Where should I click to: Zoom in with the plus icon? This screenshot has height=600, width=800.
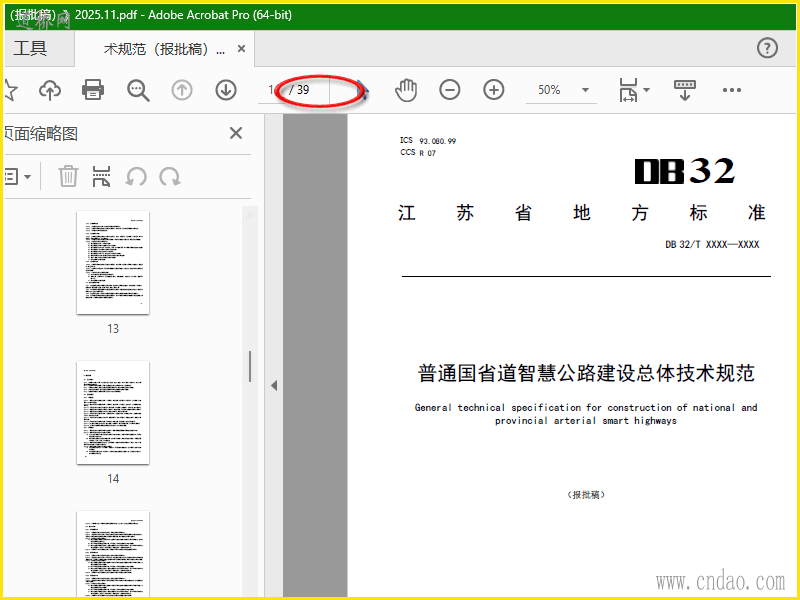click(493, 90)
